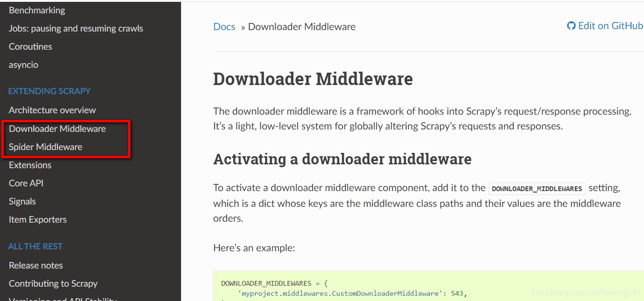This screenshot has width=644, height=301.
Task: Open Jobs: pausing and resuming crawls
Action: pyautogui.click(x=76, y=28)
